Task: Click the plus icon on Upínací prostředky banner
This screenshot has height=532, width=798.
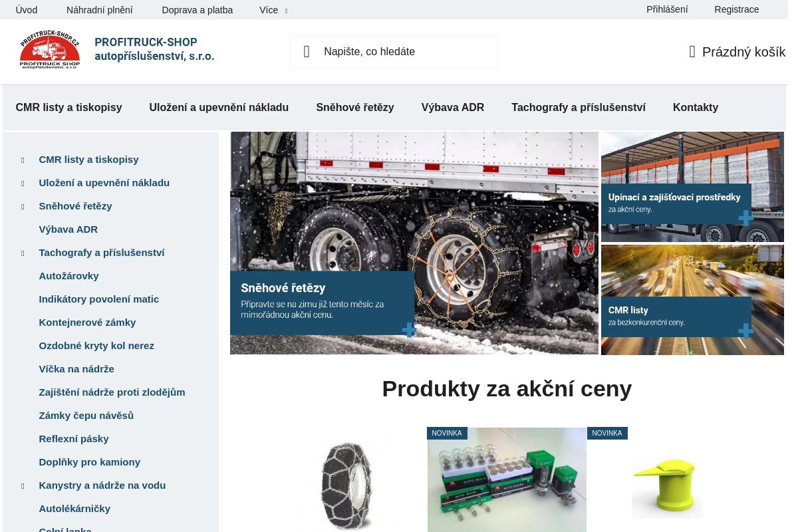Action: coord(745,217)
